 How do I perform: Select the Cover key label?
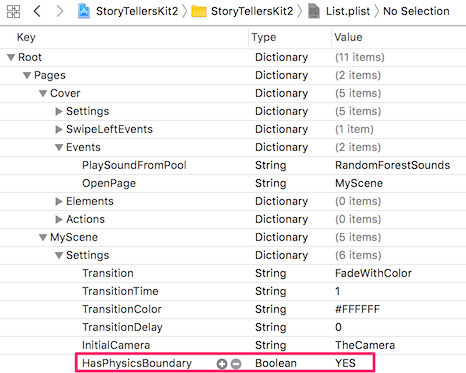pyautogui.click(x=65, y=93)
